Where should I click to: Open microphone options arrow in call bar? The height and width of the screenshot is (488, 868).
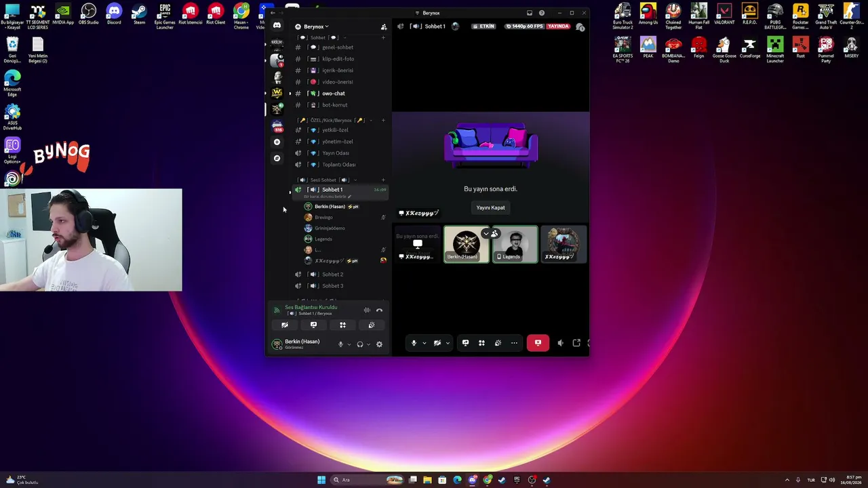424,343
